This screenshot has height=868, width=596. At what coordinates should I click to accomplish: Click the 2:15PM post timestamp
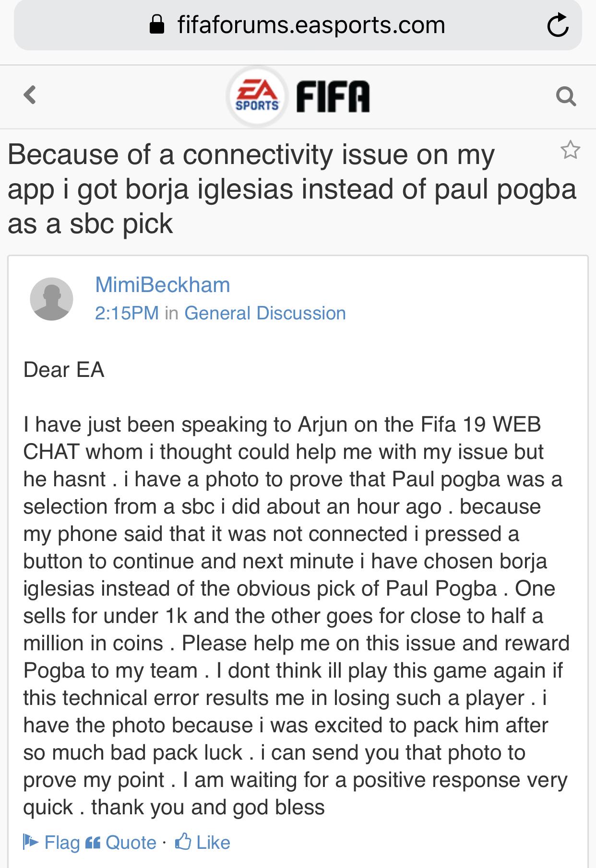127,313
